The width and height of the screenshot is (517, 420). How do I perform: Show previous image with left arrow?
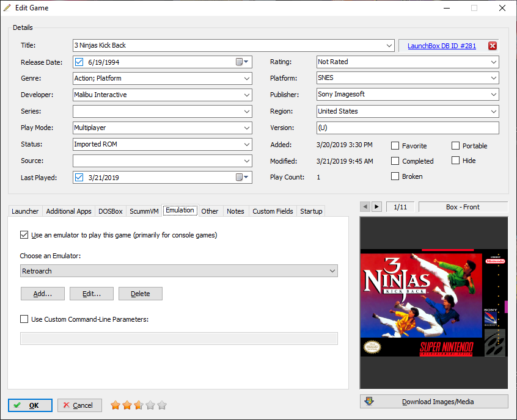pyautogui.click(x=365, y=207)
